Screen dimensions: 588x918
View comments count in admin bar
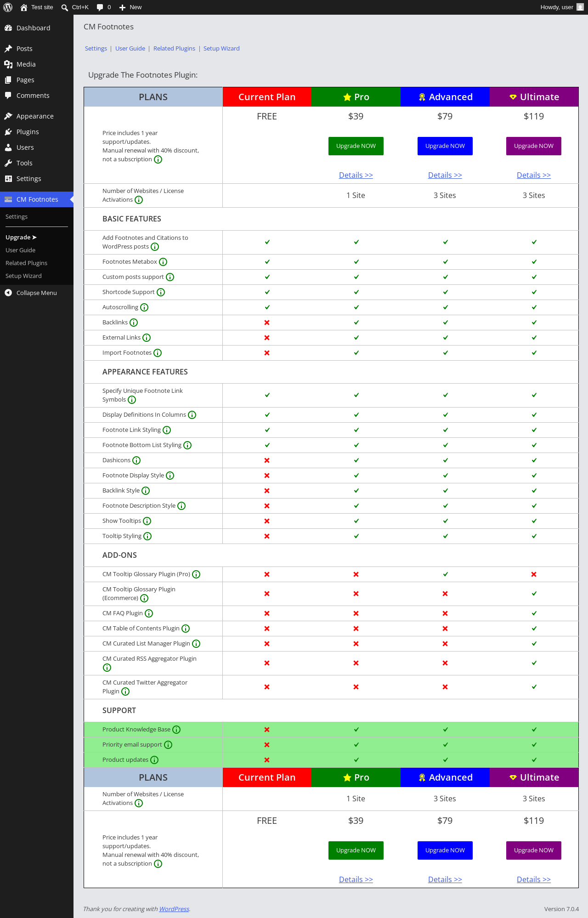click(x=104, y=7)
